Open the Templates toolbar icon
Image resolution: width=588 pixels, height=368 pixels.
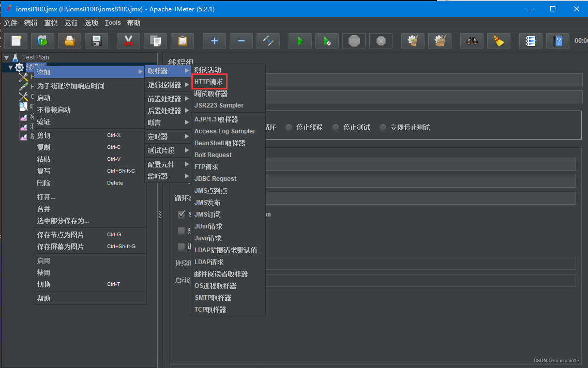(x=42, y=41)
